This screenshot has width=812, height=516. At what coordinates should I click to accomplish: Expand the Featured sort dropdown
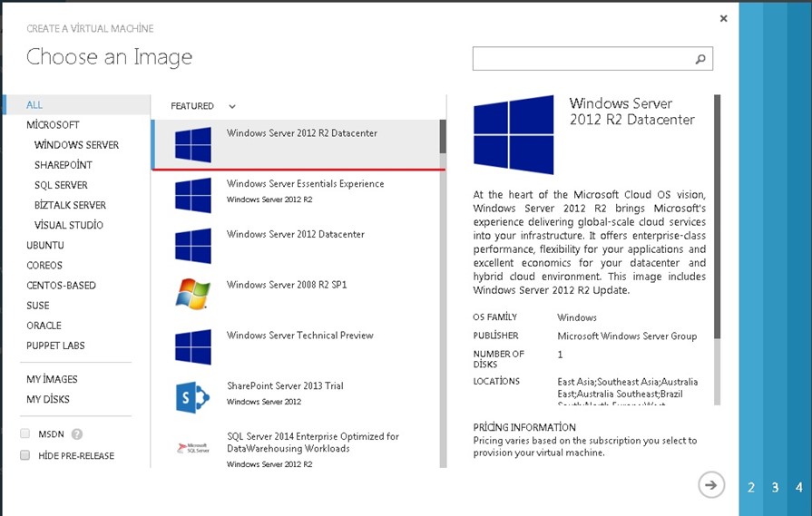(x=232, y=106)
